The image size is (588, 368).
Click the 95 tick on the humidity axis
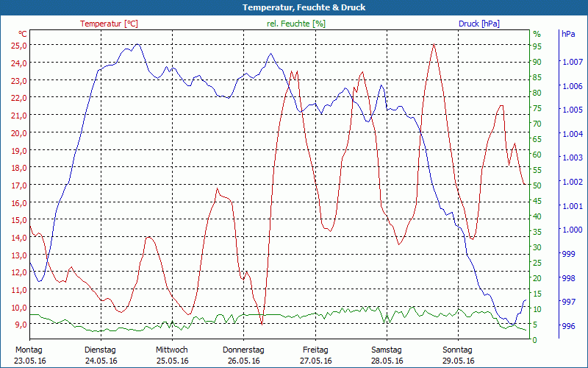(x=537, y=46)
